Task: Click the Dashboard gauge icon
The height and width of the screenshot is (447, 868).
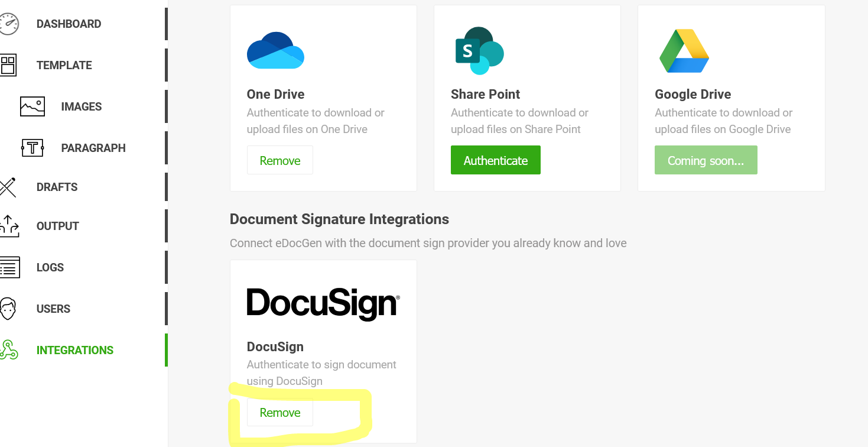Action: (x=9, y=24)
